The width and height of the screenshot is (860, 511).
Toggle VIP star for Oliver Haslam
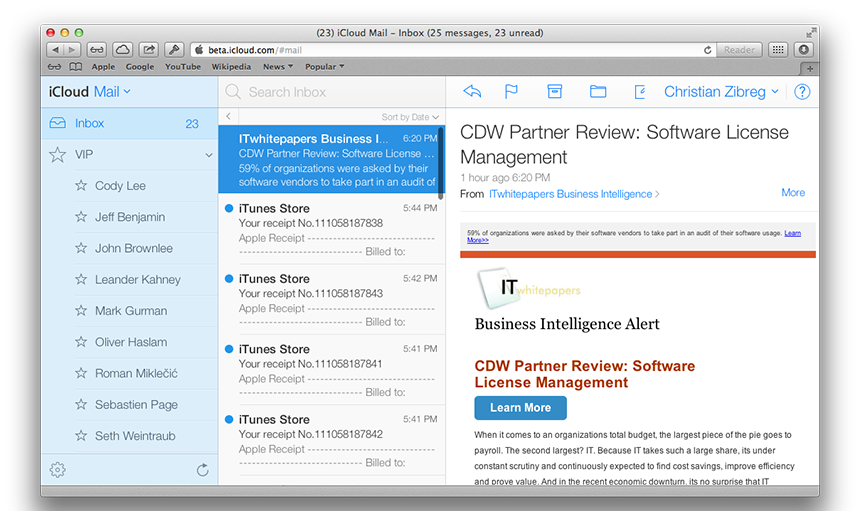pyautogui.click(x=81, y=342)
